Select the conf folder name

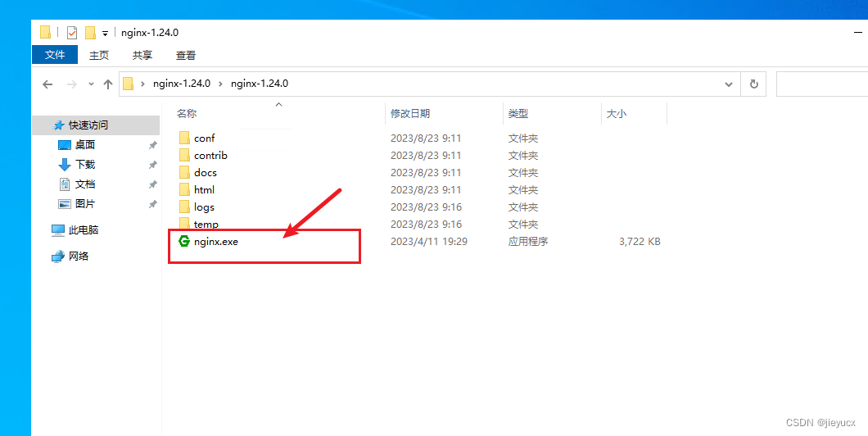204,139
